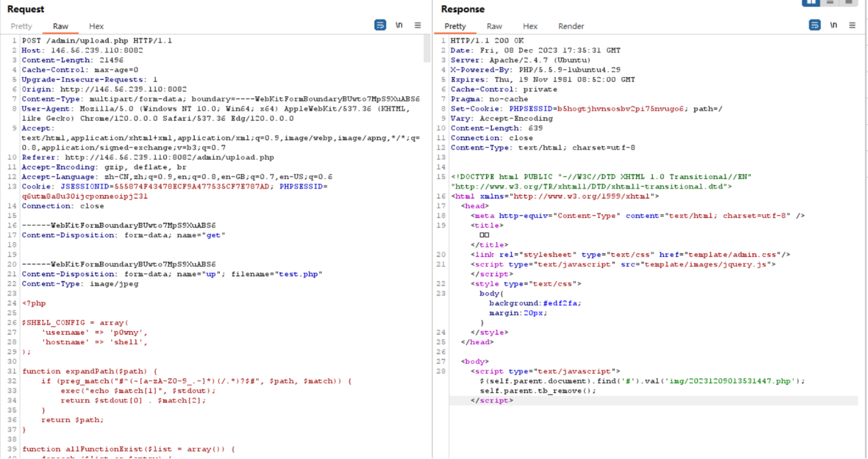Click the function allFunctionExist line

coord(128,449)
